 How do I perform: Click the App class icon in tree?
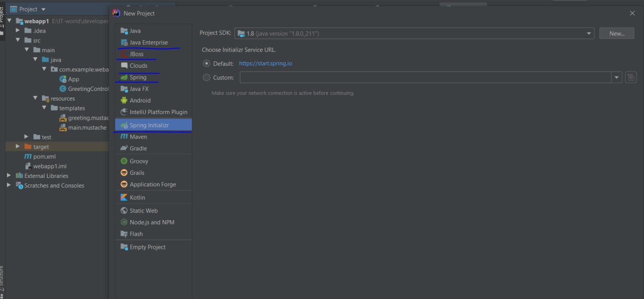click(63, 79)
